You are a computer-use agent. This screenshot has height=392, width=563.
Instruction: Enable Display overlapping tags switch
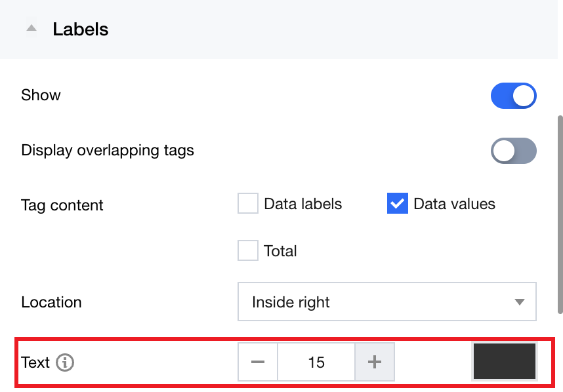[513, 151]
